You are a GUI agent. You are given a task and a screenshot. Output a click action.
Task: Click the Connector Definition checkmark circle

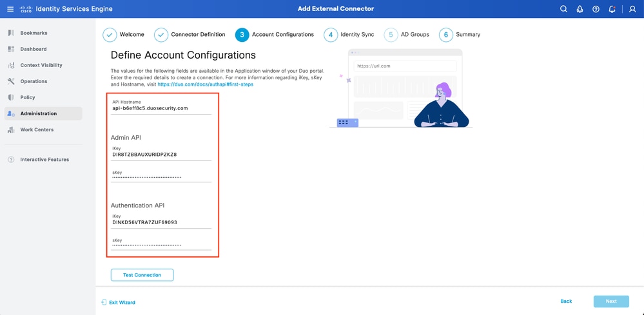pyautogui.click(x=161, y=35)
